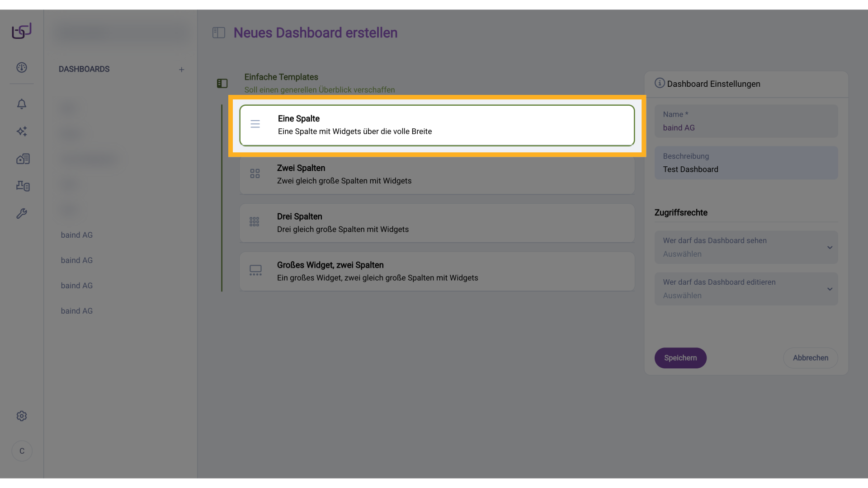Click the app logo icon

click(22, 31)
